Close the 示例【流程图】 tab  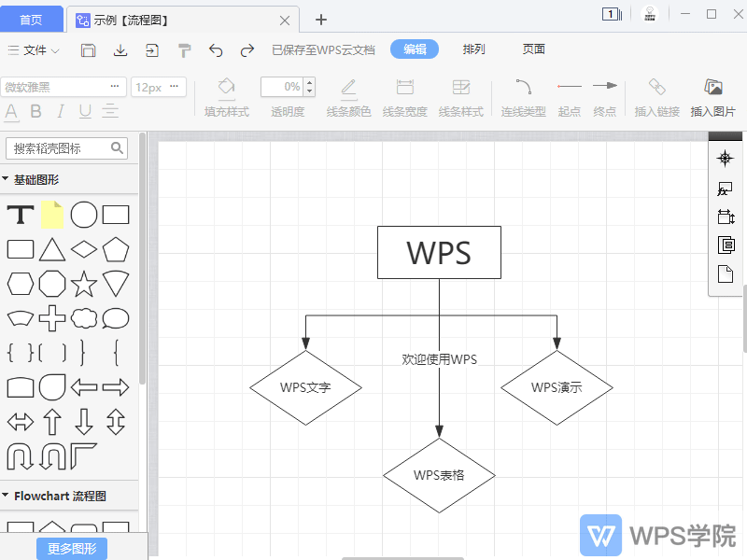[285, 21]
